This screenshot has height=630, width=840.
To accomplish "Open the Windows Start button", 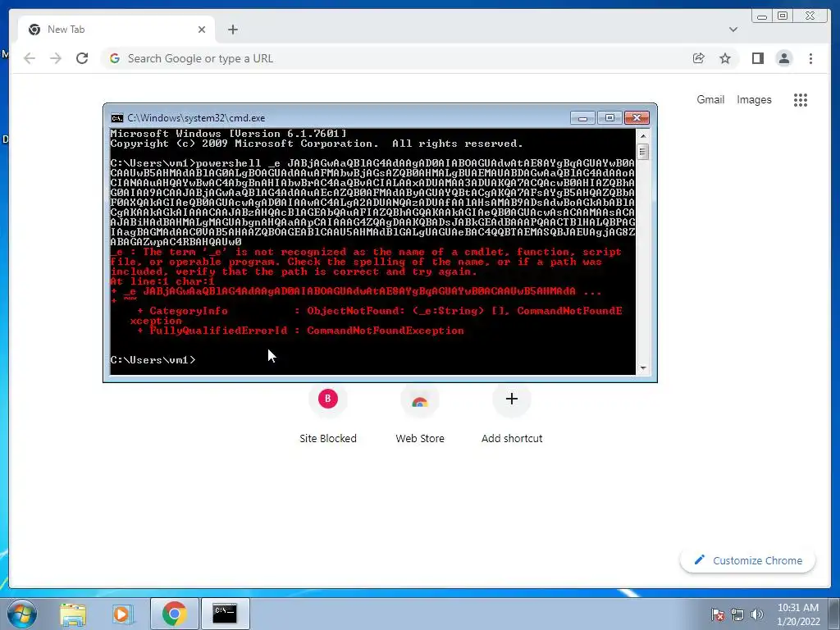I will pyautogui.click(x=21, y=614).
